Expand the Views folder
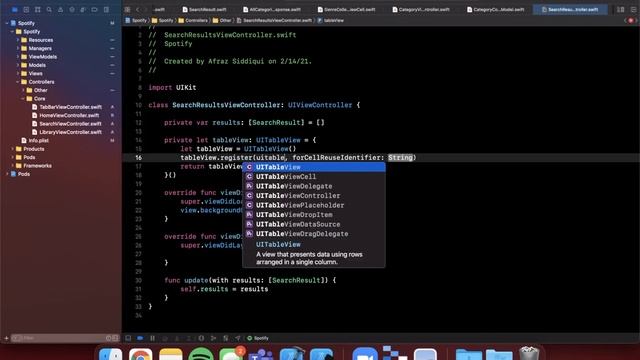Viewport: 640px width, 360px height. point(18,73)
